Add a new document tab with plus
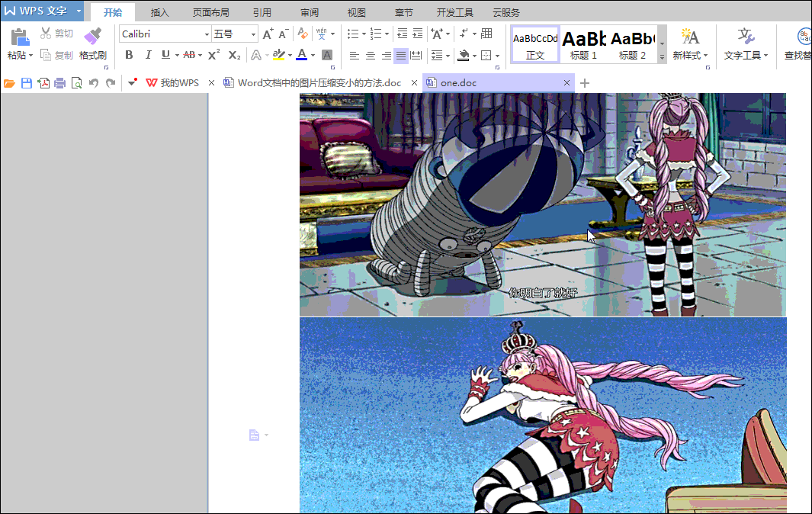Image resolution: width=812 pixels, height=514 pixels. point(585,83)
